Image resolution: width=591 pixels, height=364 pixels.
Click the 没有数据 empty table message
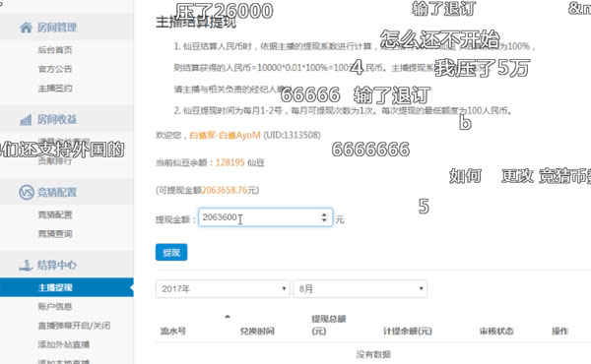[373, 354]
